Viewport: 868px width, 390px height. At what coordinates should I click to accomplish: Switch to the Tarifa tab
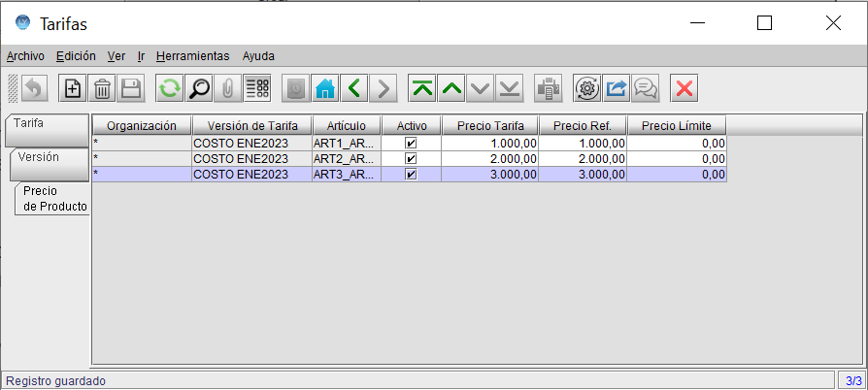pos(47,129)
